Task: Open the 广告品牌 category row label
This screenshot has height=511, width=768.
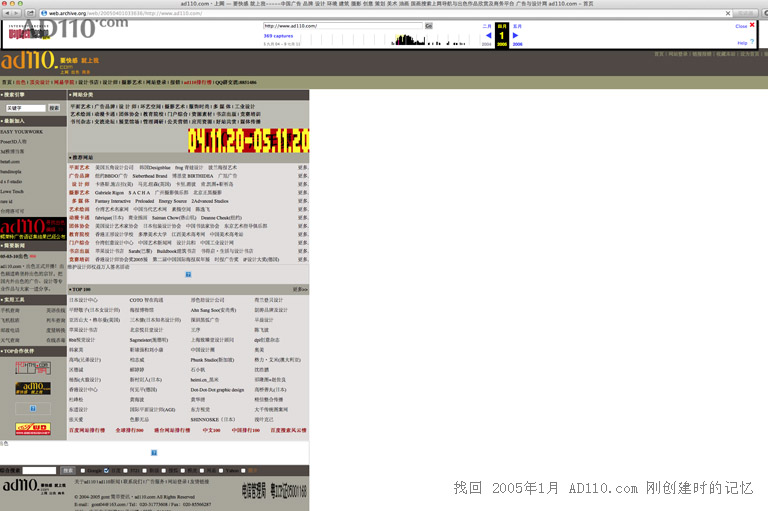Action: 79,176
